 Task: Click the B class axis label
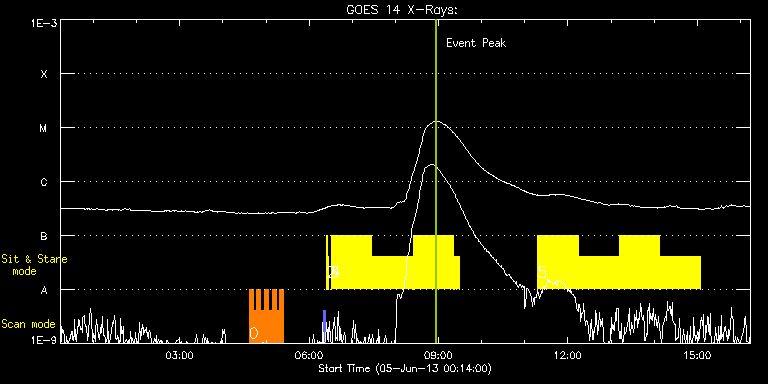tap(44, 236)
